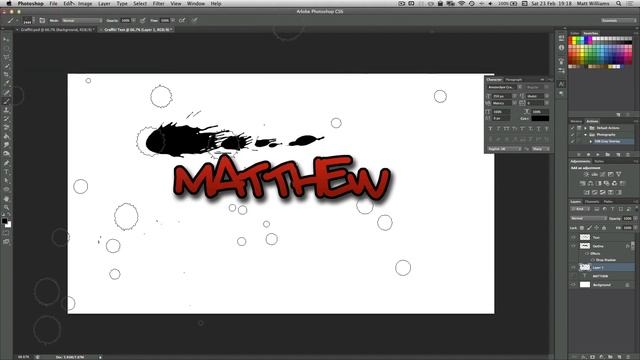
Task: Select the Lasso tool
Action: click(x=6, y=58)
